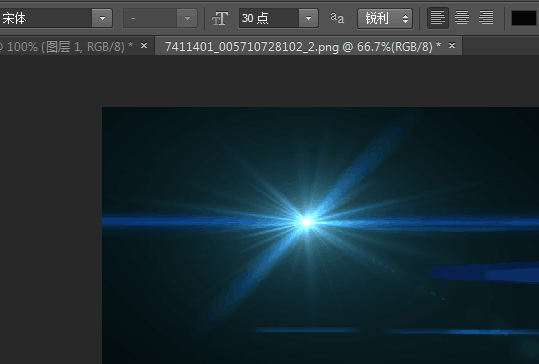The width and height of the screenshot is (539, 364).
Task: Switch to the 图层 1 RGB/8 tab
Action: tap(66, 46)
